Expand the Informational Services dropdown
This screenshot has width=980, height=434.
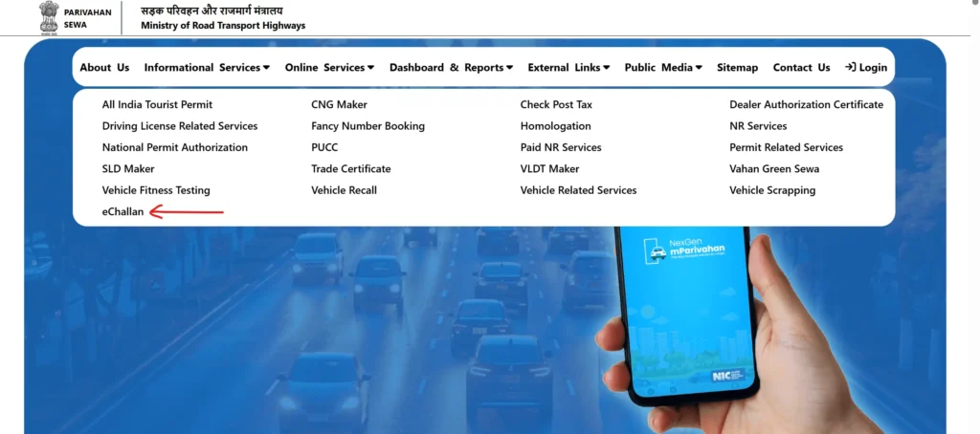(207, 68)
